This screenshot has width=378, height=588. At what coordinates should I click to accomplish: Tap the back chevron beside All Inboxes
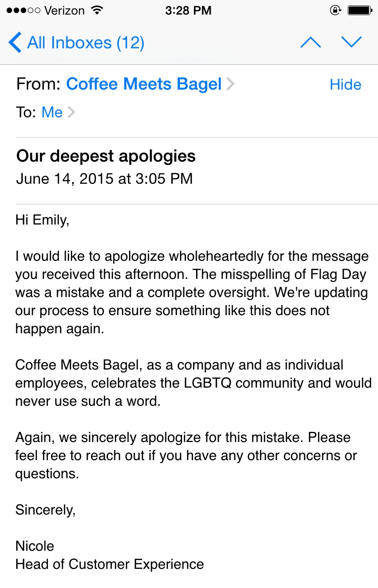pos(15,43)
